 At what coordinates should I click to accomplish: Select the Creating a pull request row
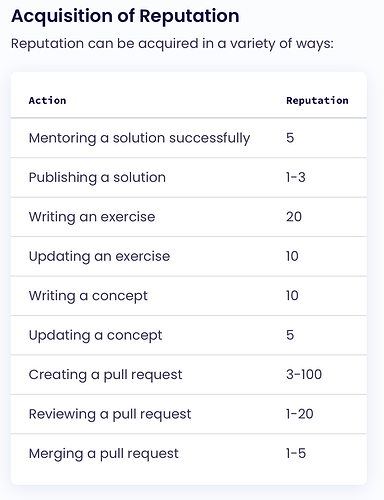point(189,375)
